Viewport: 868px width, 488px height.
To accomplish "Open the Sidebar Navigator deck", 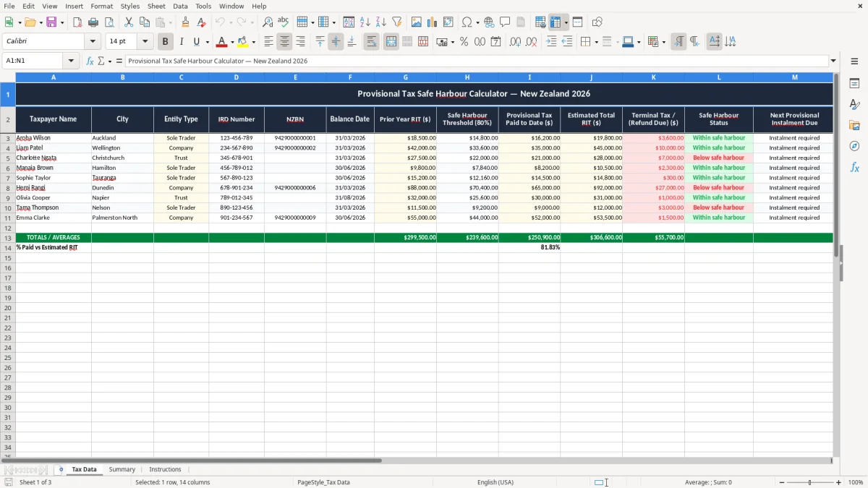I will pyautogui.click(x=854, y=146).
